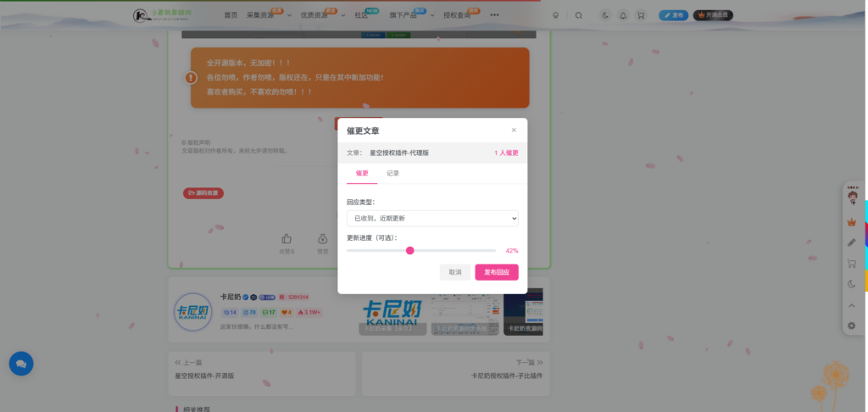Expand the 采集资源 navigation dropdown
This screenshot has width=868, height=412.
tap(264, 15)
